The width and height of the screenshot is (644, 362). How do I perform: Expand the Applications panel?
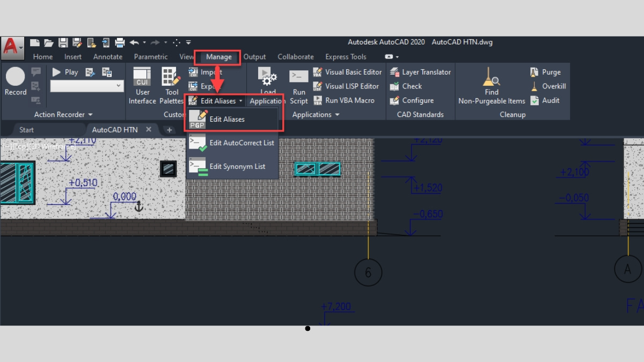click(316, 114)
